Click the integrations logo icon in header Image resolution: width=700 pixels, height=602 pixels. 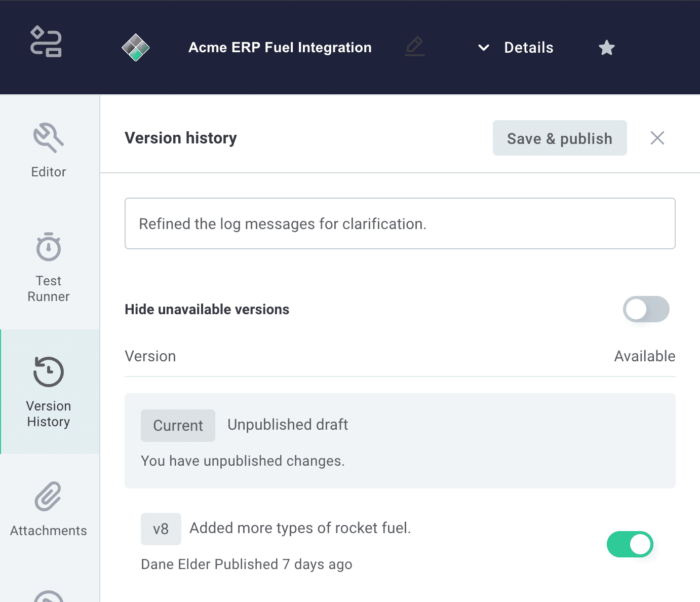(46, 42)
